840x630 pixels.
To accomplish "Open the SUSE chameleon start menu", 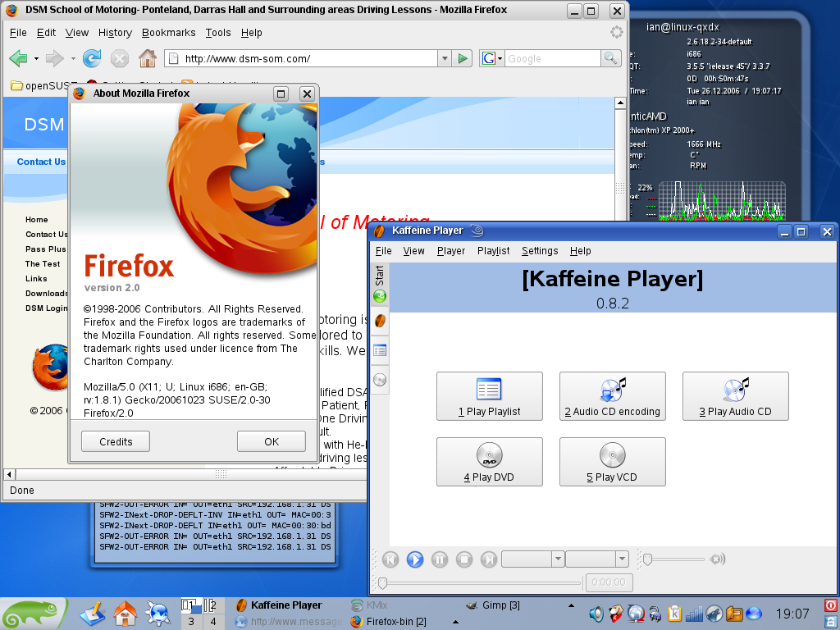I will (33, 614).
